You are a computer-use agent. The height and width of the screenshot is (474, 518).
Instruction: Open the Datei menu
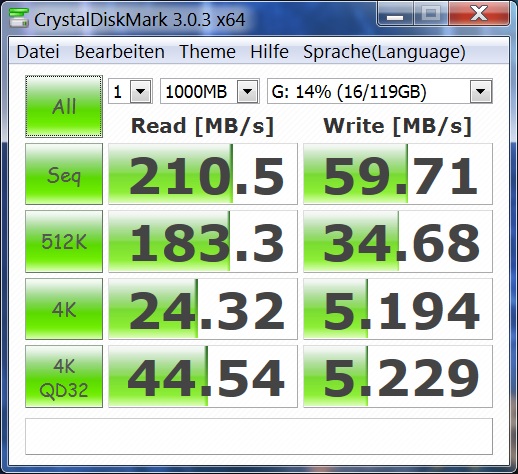click(x=38, y=52)
